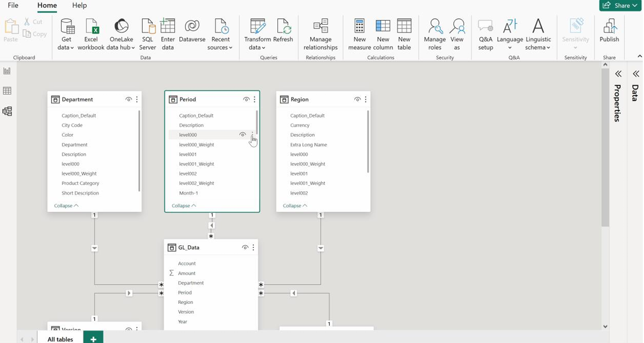Open the Excel workbook data source
The width and height of the screenshot is (644, 343).
[91, 35]
